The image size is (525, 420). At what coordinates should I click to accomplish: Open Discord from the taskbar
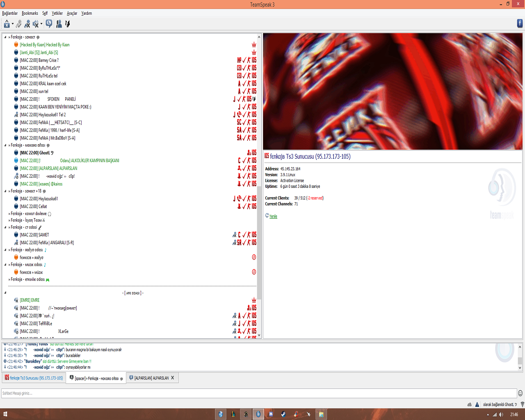click(x=271, y=414)
